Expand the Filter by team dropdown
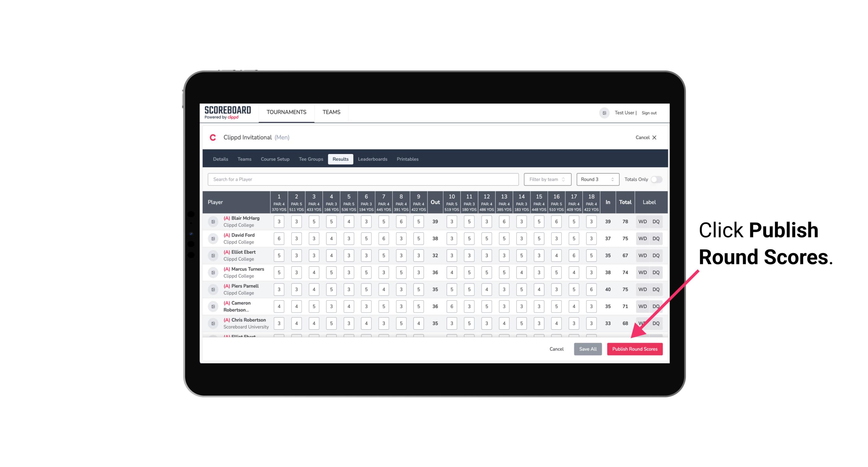This screenshot has width=868, height=467. [x=547, y=179]
